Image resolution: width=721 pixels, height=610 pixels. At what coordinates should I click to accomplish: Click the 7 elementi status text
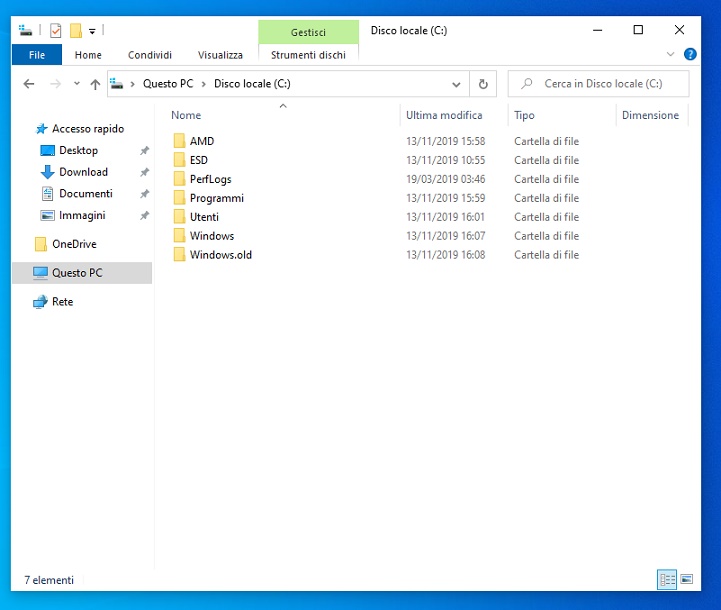point(49,580)
